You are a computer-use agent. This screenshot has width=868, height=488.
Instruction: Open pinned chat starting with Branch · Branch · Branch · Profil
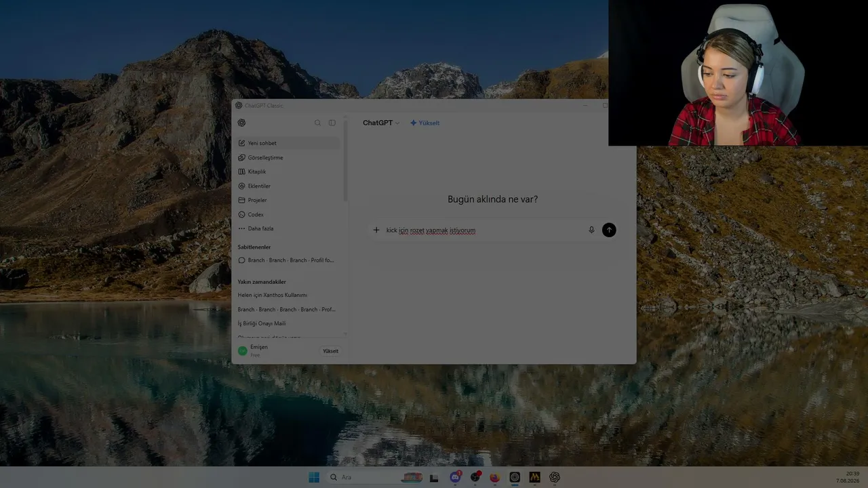[289, 260]
